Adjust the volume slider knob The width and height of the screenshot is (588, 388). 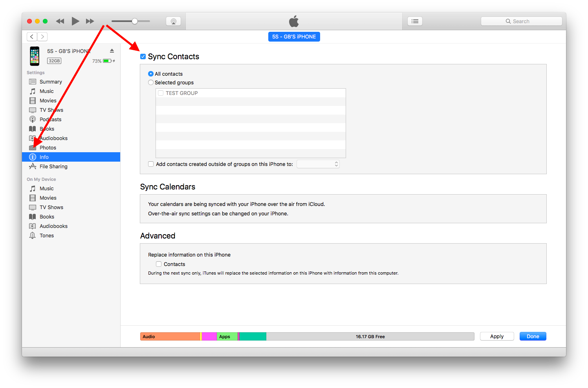click(135, 21)
